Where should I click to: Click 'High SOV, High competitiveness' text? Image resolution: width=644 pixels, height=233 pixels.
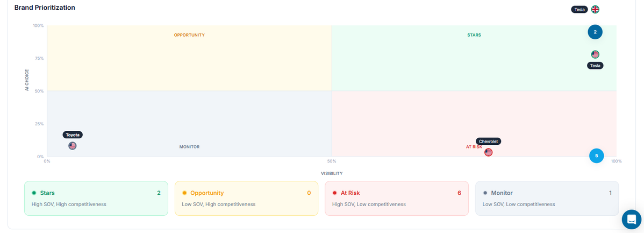pyautogui.click(x=69, y=204)
